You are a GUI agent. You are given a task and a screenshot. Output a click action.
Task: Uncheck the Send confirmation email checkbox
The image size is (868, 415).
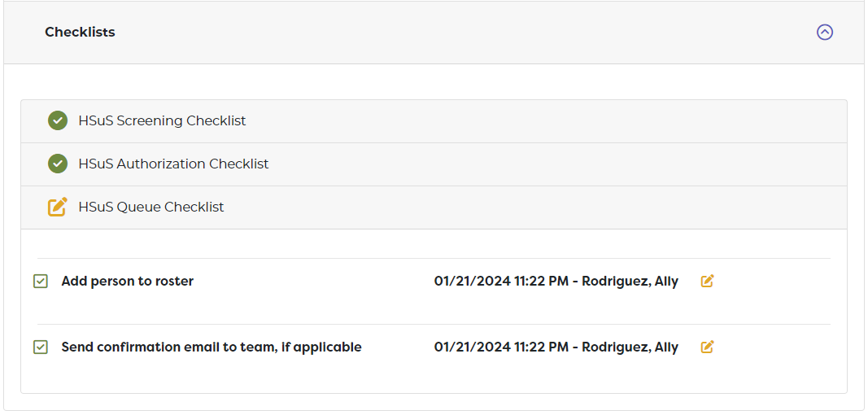click(41, 347)
